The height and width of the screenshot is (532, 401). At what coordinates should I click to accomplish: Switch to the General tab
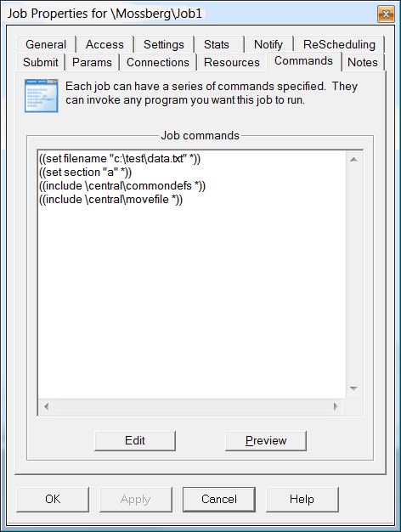(x=46, y=44)
